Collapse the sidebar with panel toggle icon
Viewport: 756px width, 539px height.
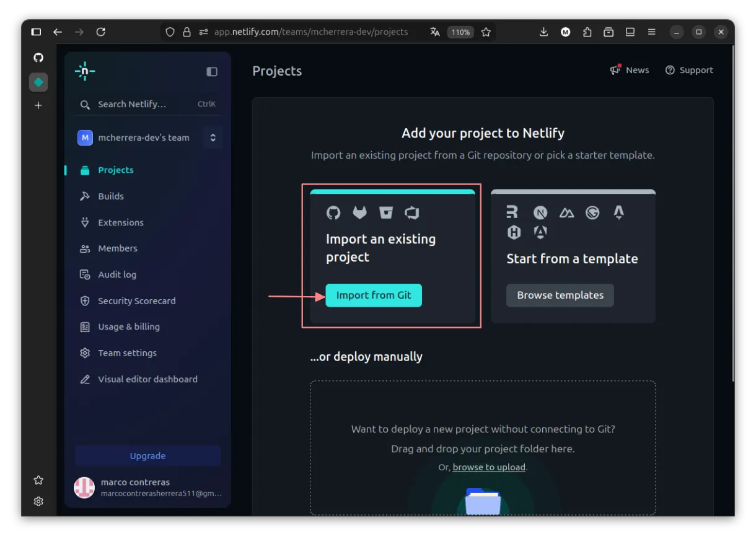pyautogui.click(x=212, y=72)
